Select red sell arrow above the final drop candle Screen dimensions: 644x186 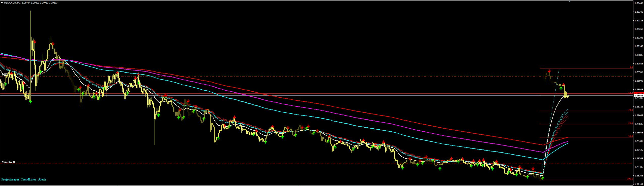coord(563,85)
